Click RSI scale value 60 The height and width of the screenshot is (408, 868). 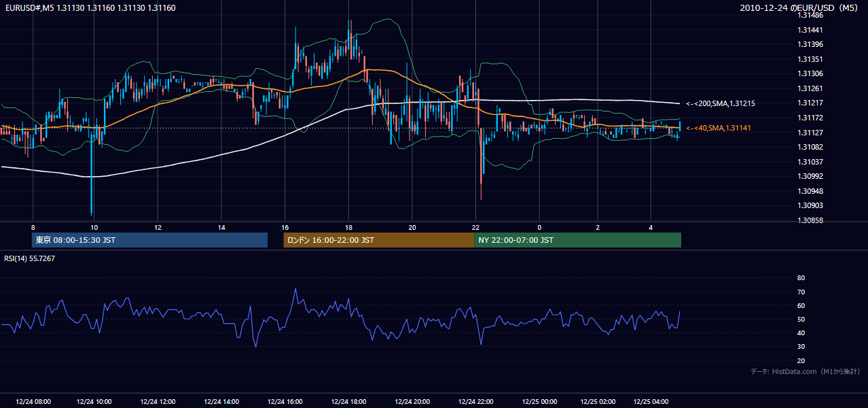801,305
